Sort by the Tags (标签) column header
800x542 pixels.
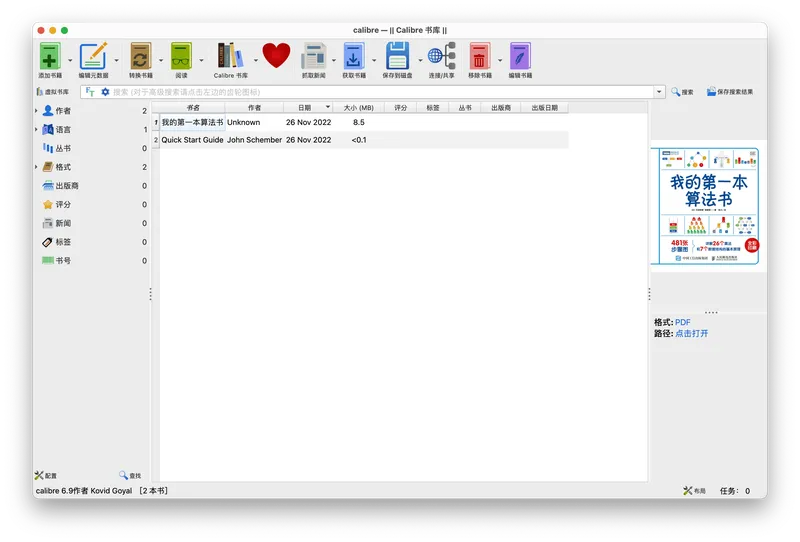pyautogui.click(x=433, y=108)
